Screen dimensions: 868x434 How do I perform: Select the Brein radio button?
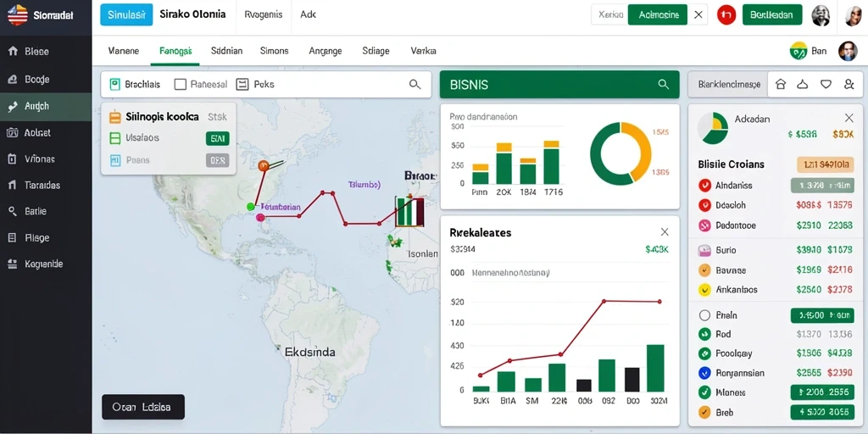(x=704, y=315)
